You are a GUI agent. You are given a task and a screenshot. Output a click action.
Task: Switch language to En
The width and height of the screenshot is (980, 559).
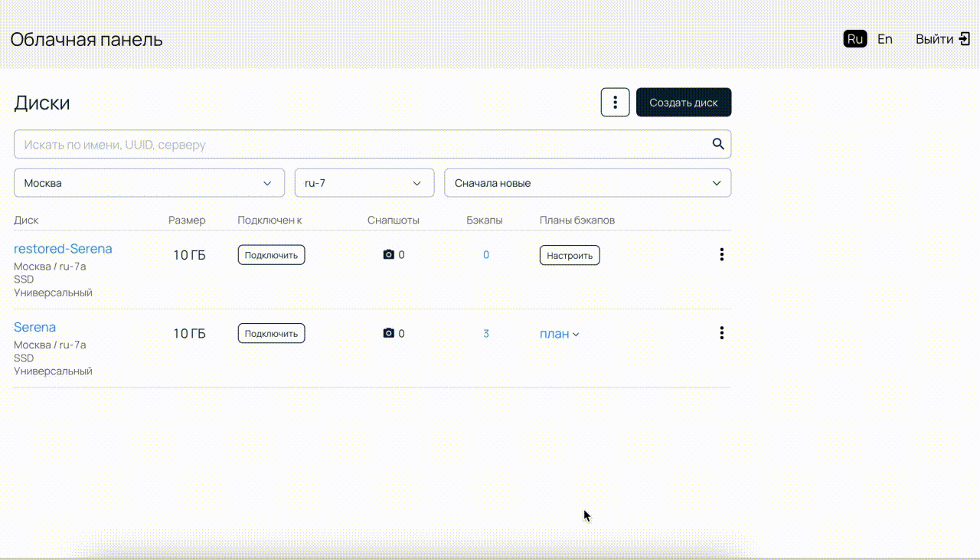(884, 39)
